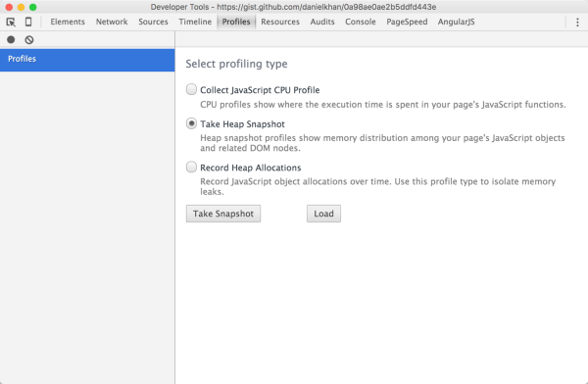
Task: Go to the Resources tab
Action: 280,22
